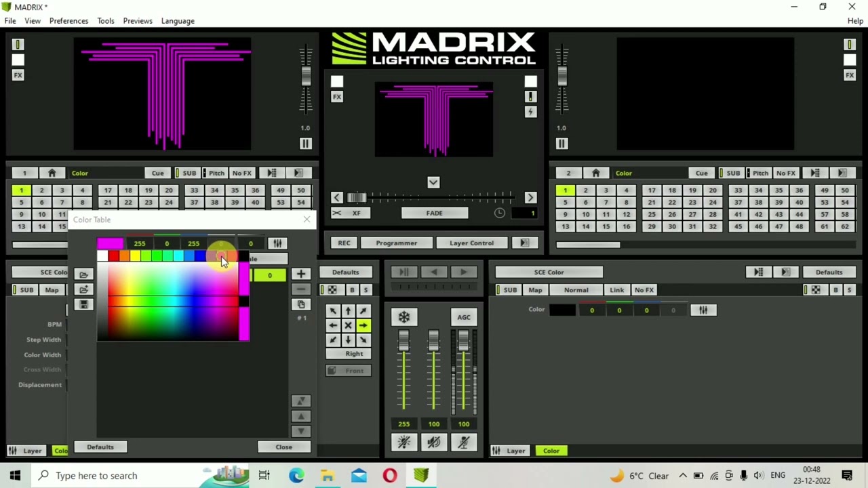Open the fader box in Color Table

coord(277,243)
